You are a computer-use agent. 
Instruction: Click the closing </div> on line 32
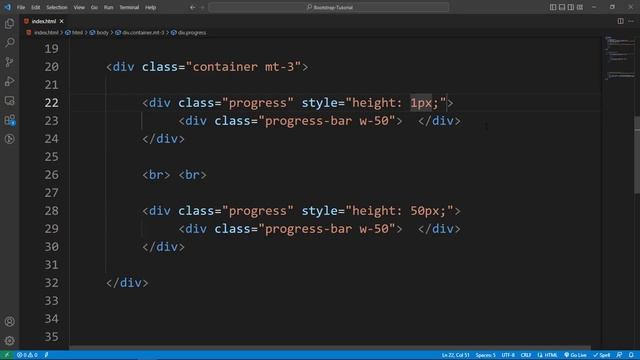coord(127,282)
